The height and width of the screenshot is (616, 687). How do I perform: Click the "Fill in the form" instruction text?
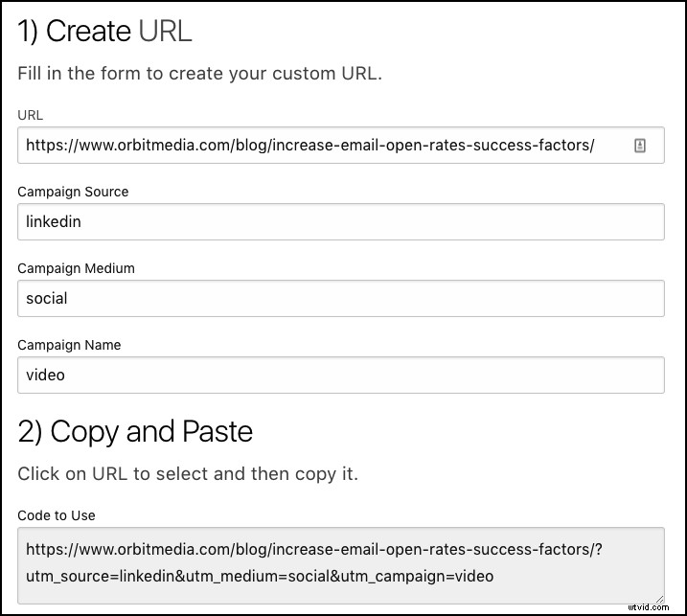tap(199, 74)
